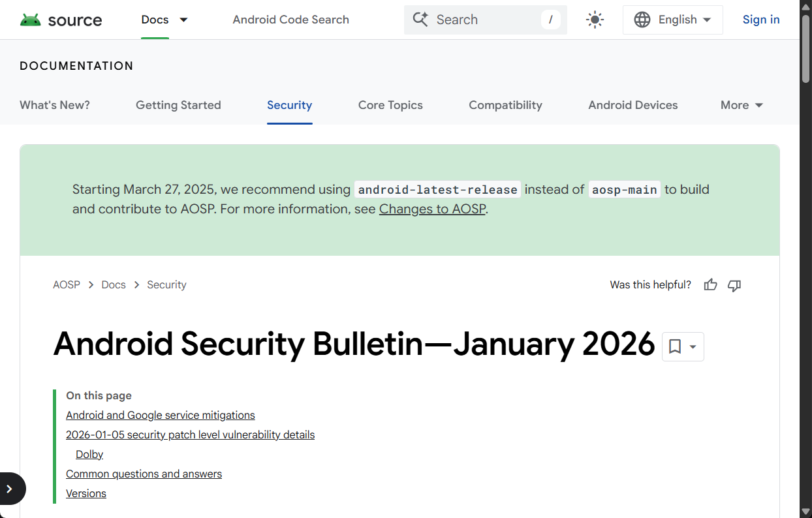Bookmark this bulletin with the bookmark icon

click(675, 346)
